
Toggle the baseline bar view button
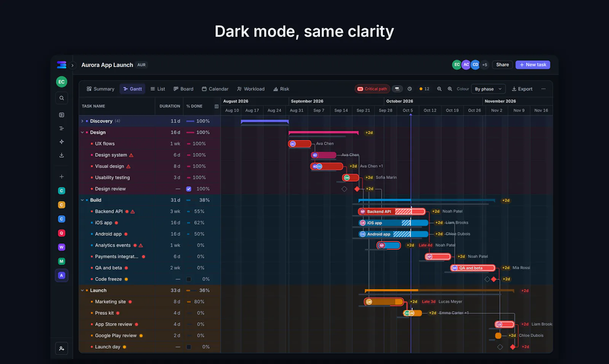click(x=397, y=89)
